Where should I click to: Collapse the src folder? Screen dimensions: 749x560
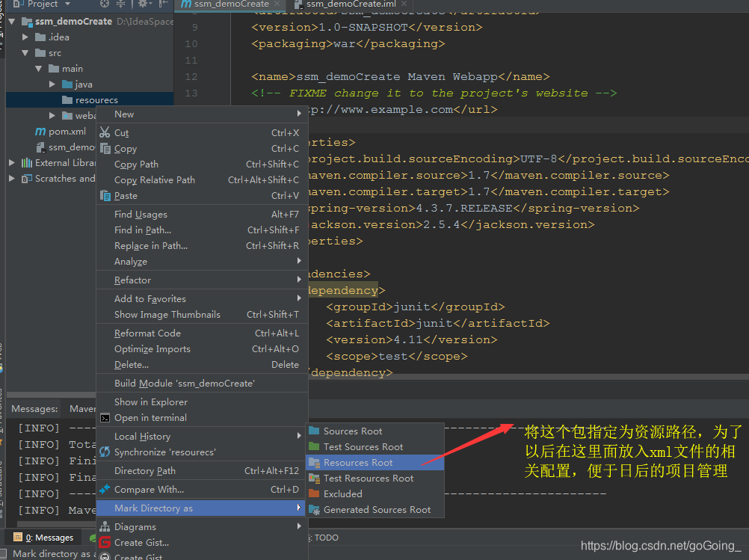(25, 52)
